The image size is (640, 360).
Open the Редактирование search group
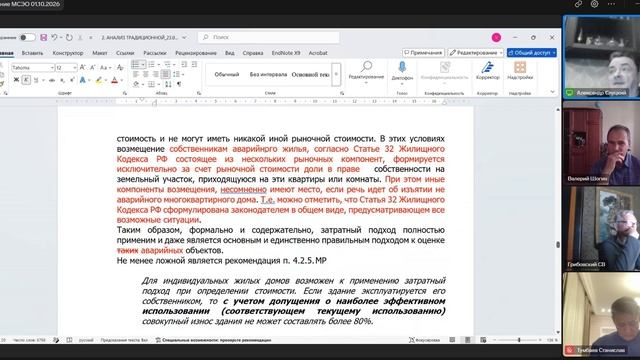pyautogui.click(x=366, y=72)
